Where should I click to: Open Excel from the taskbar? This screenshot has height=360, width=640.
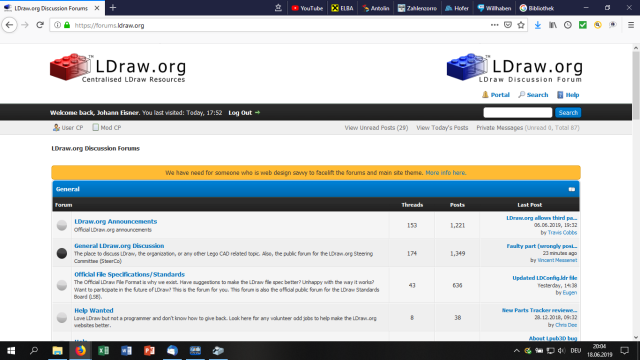coord(103,351)
